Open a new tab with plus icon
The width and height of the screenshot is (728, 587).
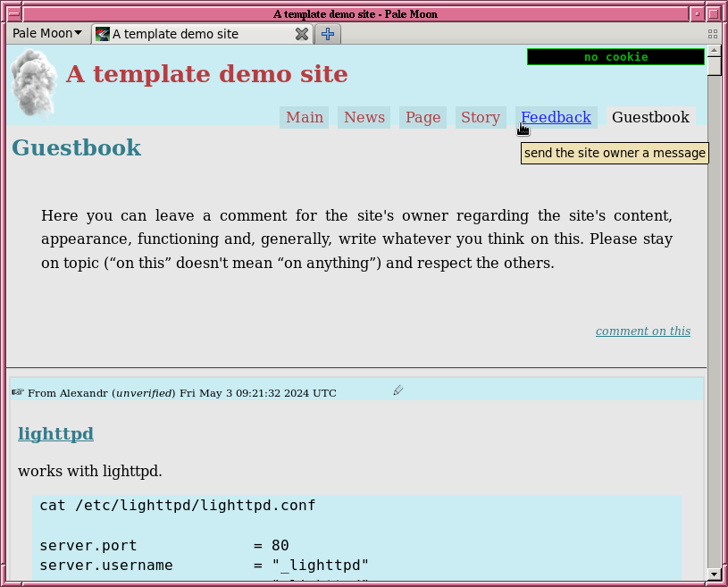328,34
